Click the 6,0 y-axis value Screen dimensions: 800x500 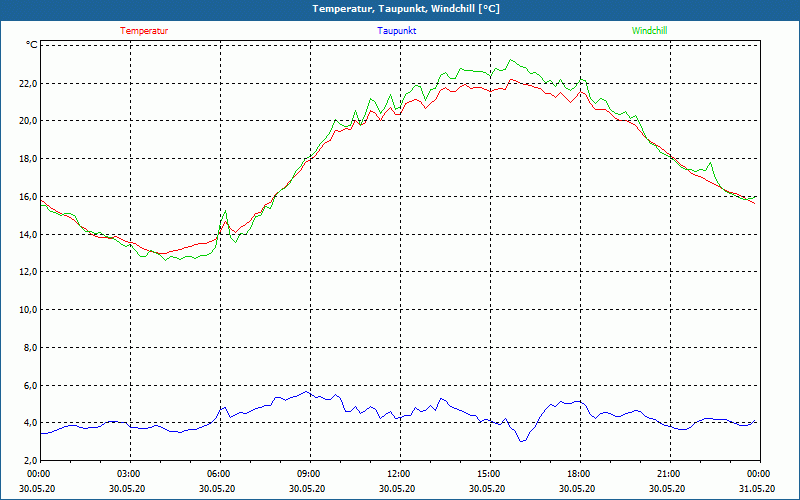tap(30, 385)
